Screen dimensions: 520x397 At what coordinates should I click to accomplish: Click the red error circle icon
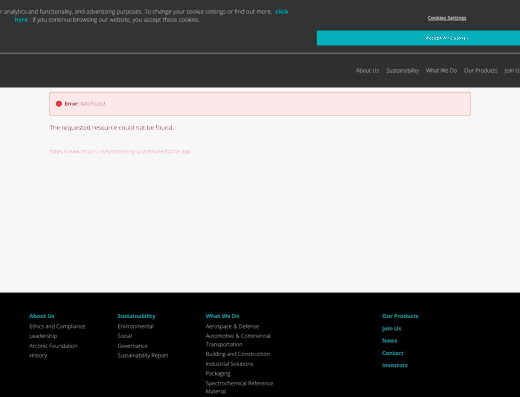(x=59, y=104)
